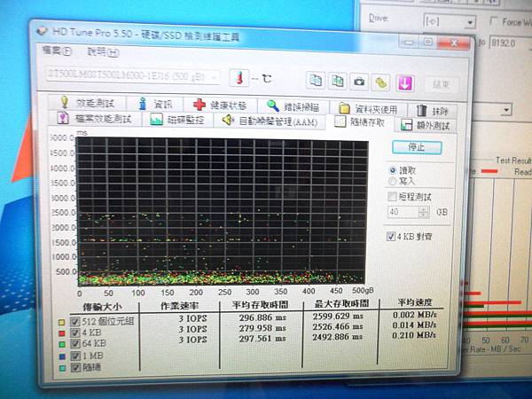The height and width of the screenshot is (399, 532).
Task: Save screenshot with camera icon
Action: pyautogui.click(x=359, y=82)
